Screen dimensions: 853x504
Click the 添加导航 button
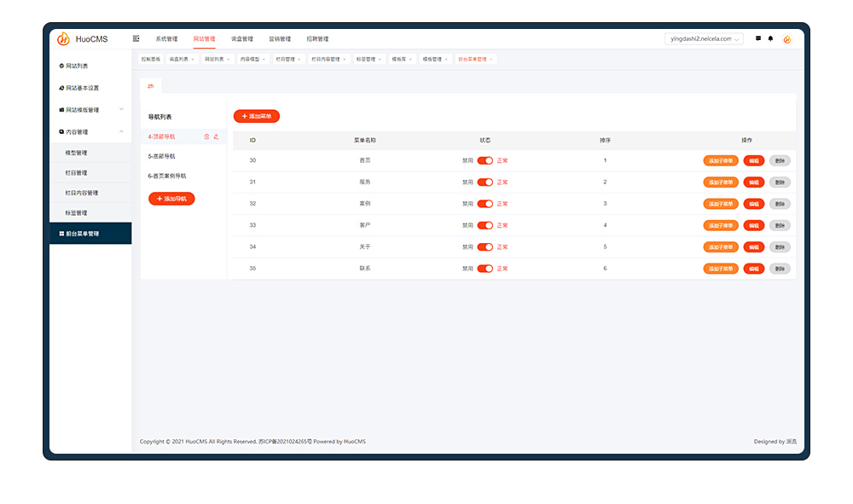pyautogui.click(x=172, y=199)
